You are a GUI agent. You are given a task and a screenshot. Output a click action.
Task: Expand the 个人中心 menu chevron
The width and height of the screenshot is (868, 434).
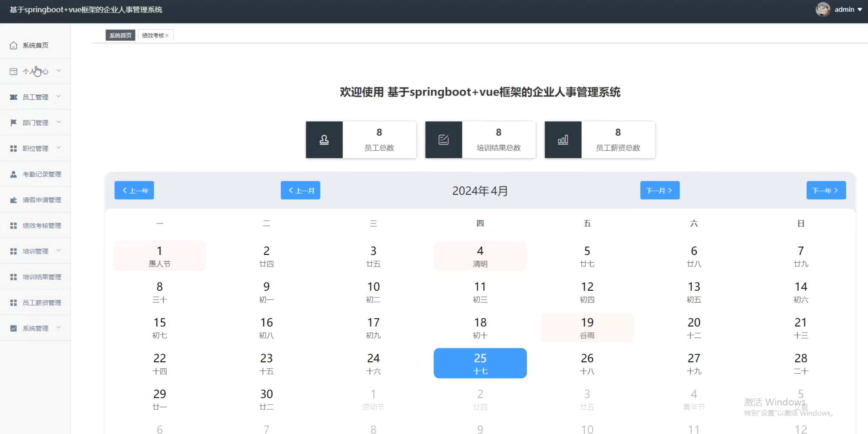[x=59, y=71]
